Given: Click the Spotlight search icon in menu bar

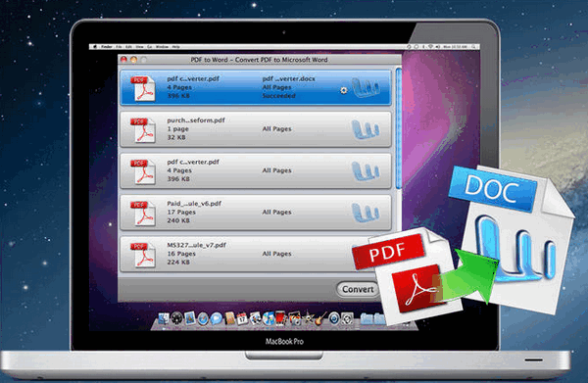Looking at the screenshot, I should (x=474, y=47).
